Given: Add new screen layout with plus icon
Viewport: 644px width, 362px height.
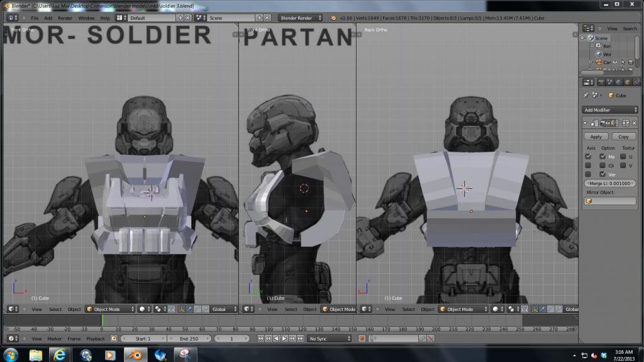Looking at the screenshot, I should 181,18.
